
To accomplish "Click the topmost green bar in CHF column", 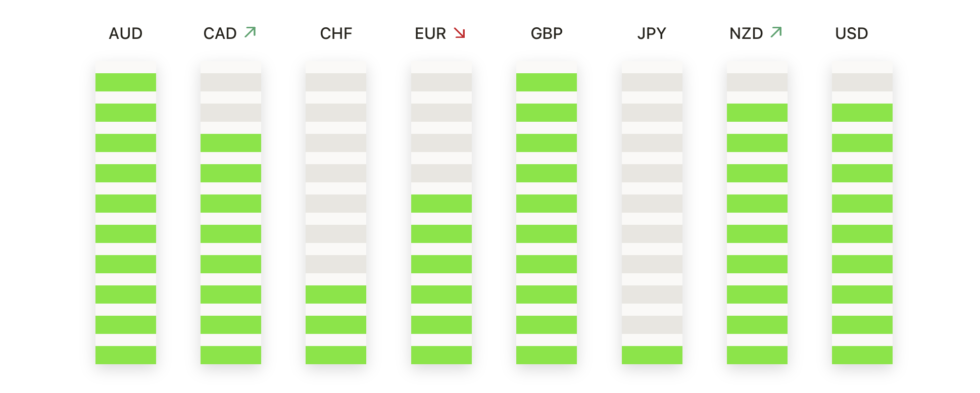I will pyautogui.click(x=336, y=294).
